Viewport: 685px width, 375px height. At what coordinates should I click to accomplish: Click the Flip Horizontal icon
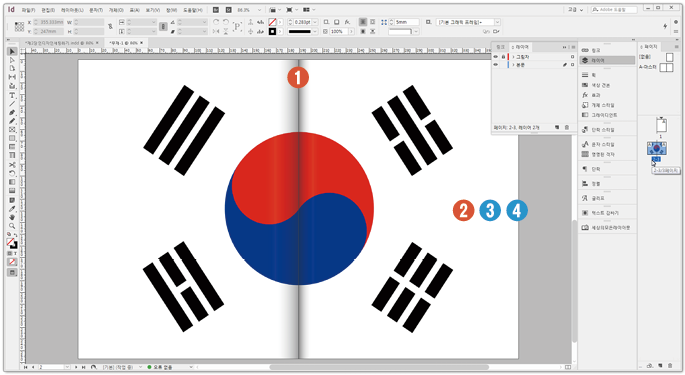click(x=216, y=31)
